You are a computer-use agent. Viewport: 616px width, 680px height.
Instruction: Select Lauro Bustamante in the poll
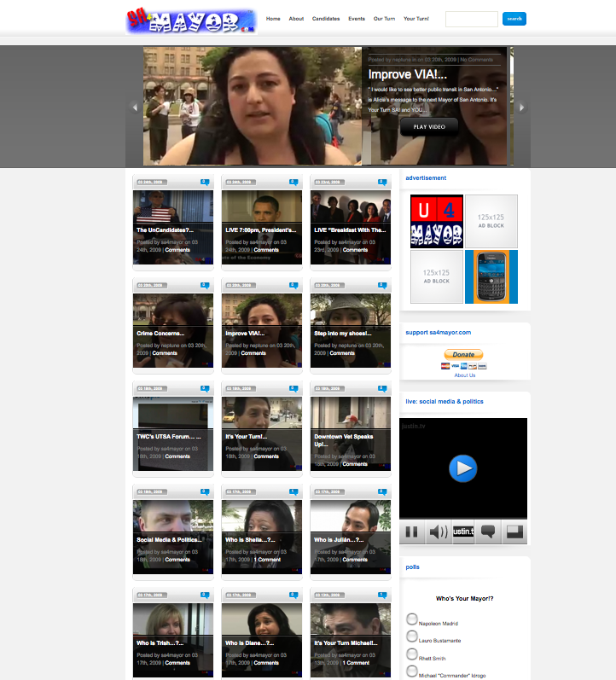[x=412, y=636]
